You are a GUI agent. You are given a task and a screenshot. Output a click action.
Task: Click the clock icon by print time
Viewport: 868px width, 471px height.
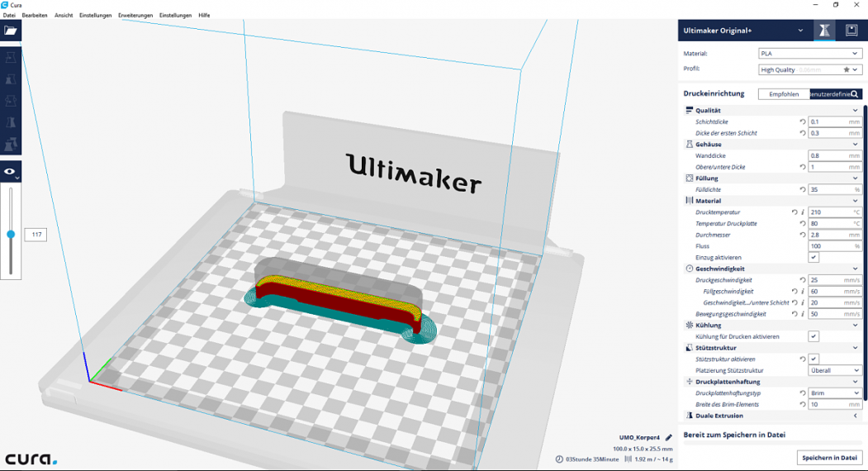click(559, 459)
